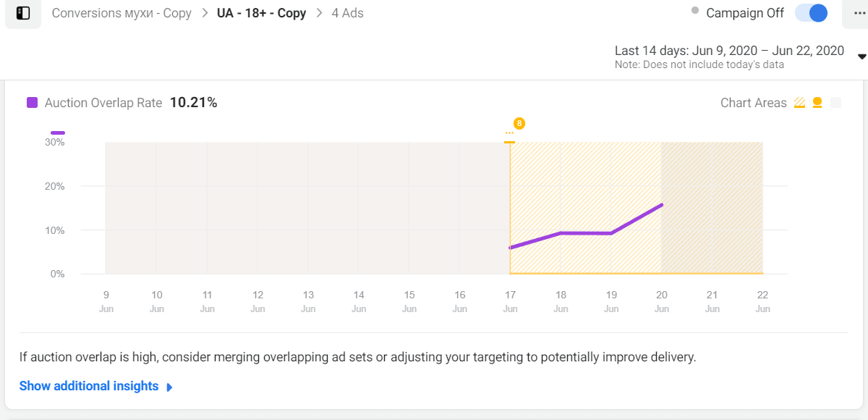The image size is (868, 420).
Task: Select UA - 18+ - Copy breadcrumb
Action: pos(261,13)
